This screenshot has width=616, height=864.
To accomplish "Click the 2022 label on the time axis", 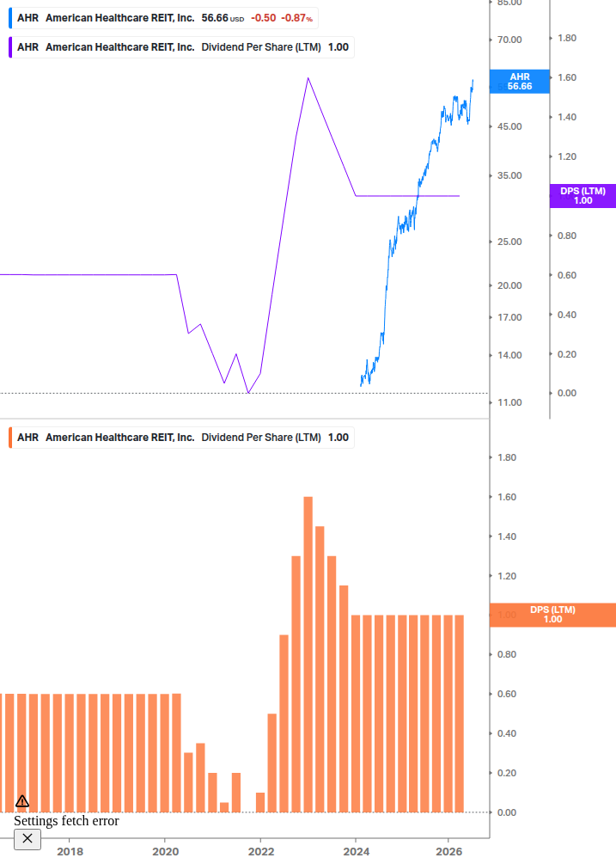I will point(261,852).
